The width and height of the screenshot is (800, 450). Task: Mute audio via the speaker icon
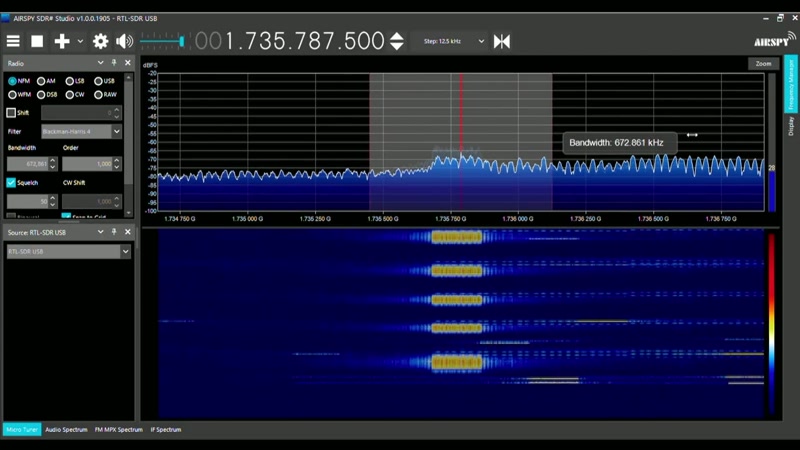pyautogui.click(x=124, y=41)
